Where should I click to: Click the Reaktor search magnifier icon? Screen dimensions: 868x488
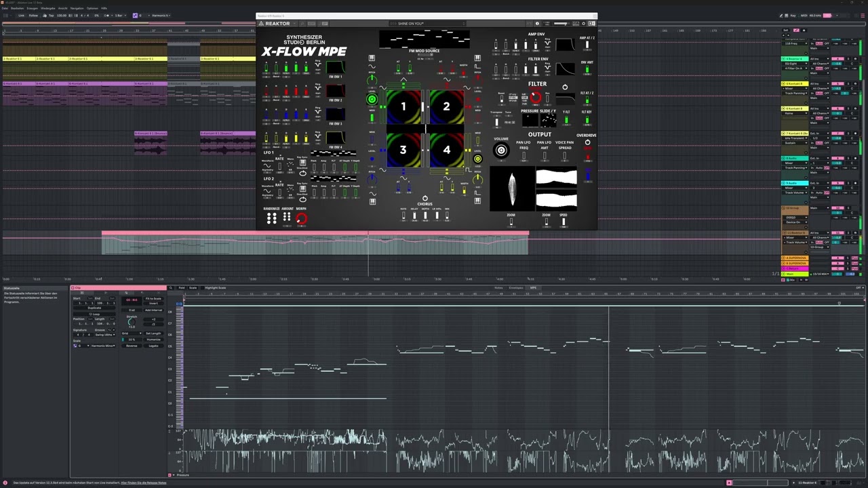[302, 24]
